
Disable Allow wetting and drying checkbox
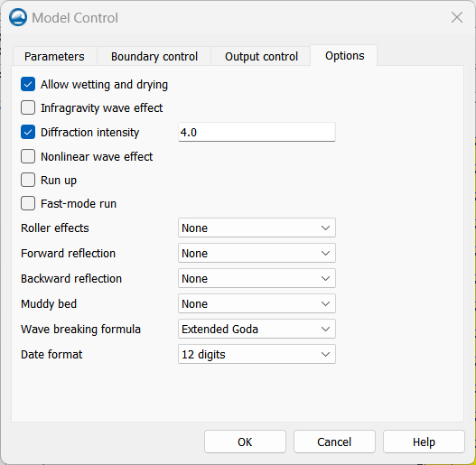point(28,84)
